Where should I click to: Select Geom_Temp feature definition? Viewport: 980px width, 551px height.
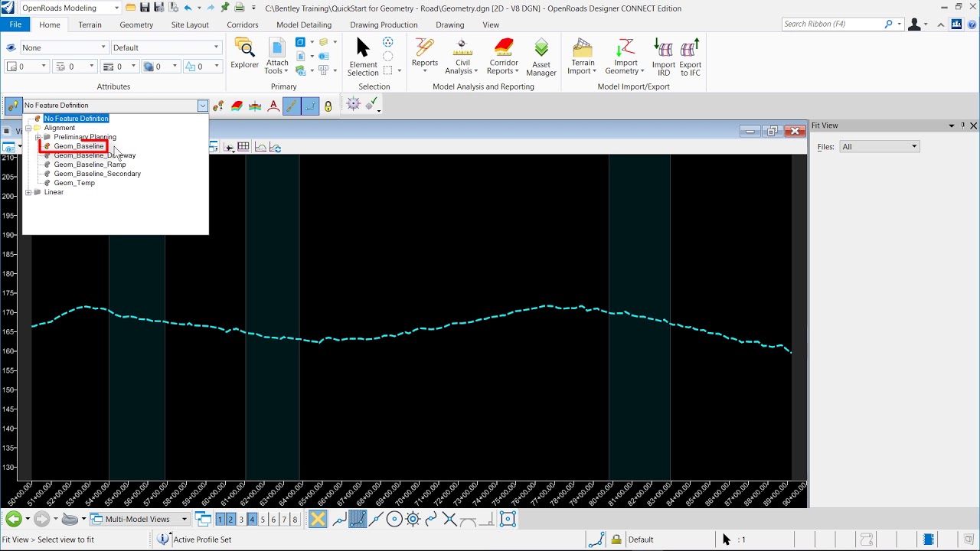pos(74,183)
